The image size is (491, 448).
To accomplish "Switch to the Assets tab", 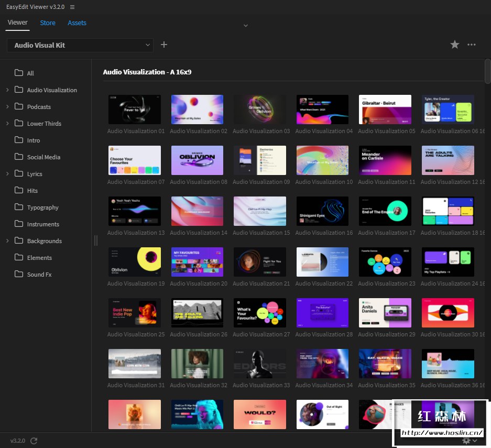I will coord(77,23).
